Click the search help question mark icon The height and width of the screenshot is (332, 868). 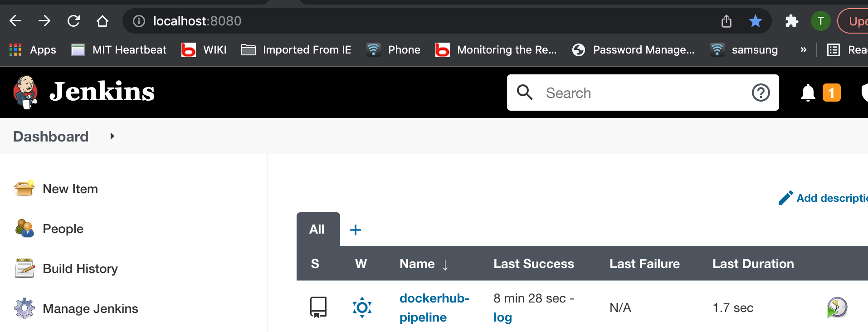point(761,93)
